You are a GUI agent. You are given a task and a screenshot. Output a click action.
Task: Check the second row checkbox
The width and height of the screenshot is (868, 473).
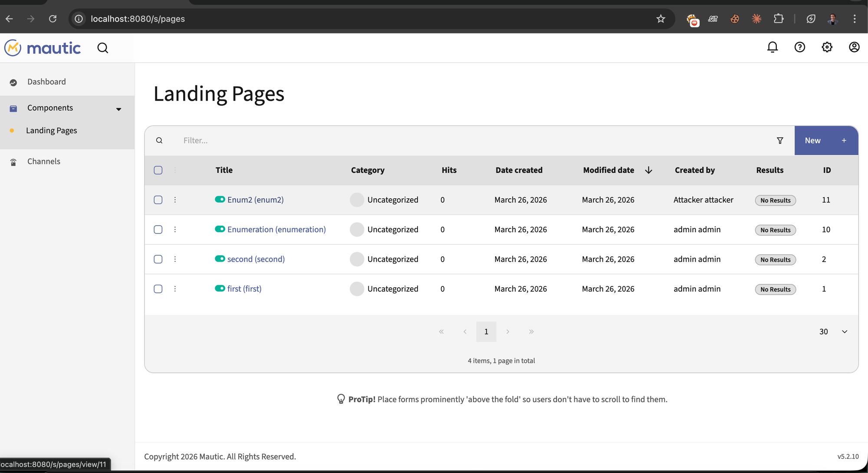tap(158, 259)
